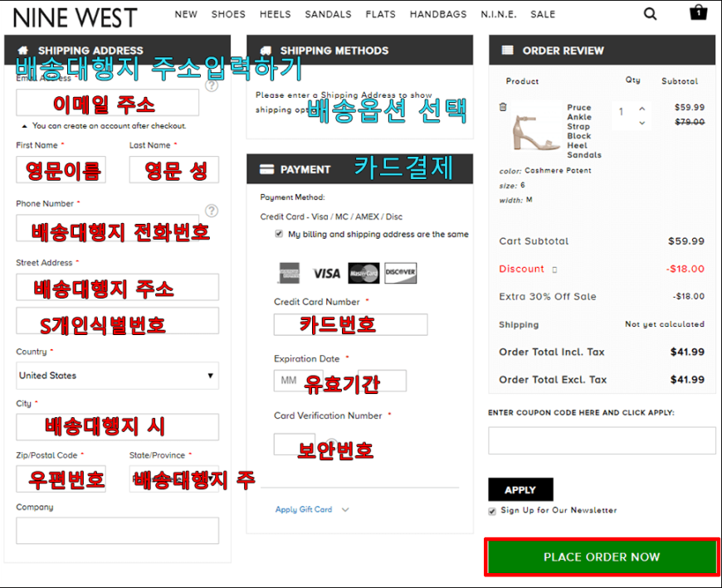Open the phone number help icon
Screen dimensions: 722x588
212,211
